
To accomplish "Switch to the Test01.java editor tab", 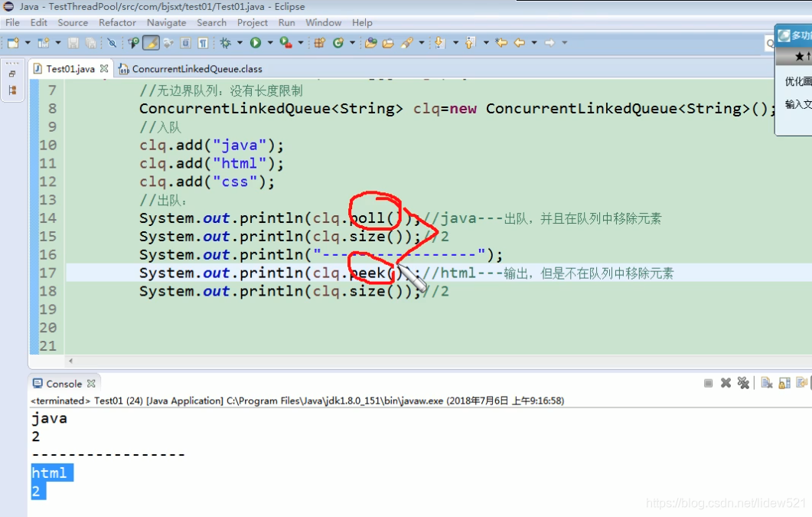I will click(70, 69).
